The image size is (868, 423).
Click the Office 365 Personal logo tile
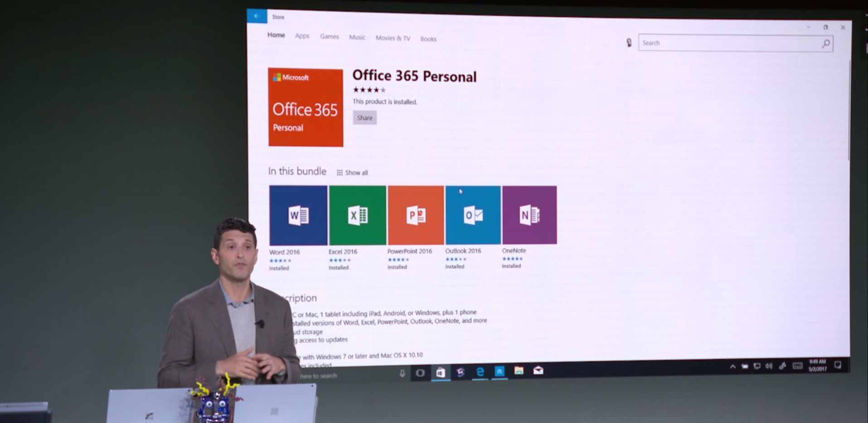(305, 107)
